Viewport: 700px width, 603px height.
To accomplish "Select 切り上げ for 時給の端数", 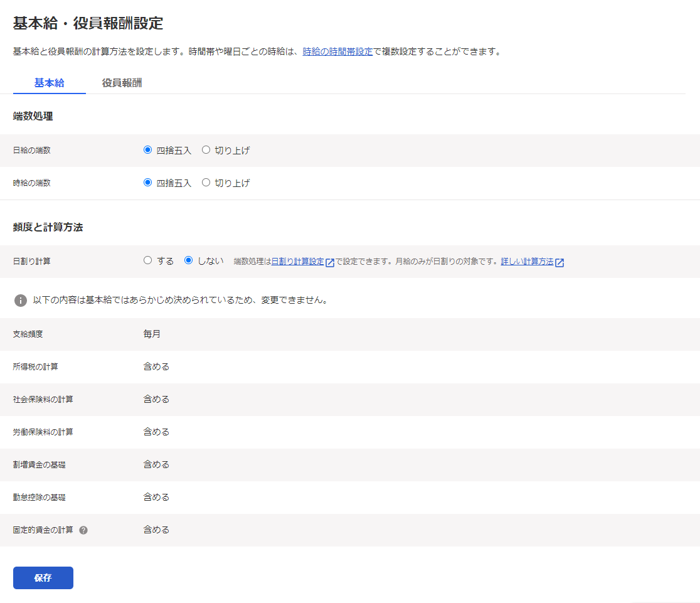I will coord(206,183).
